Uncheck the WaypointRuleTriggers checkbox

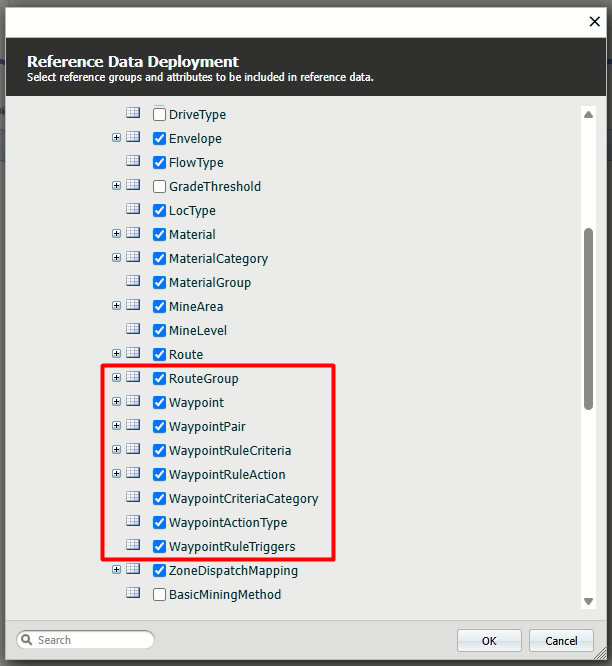159,547
